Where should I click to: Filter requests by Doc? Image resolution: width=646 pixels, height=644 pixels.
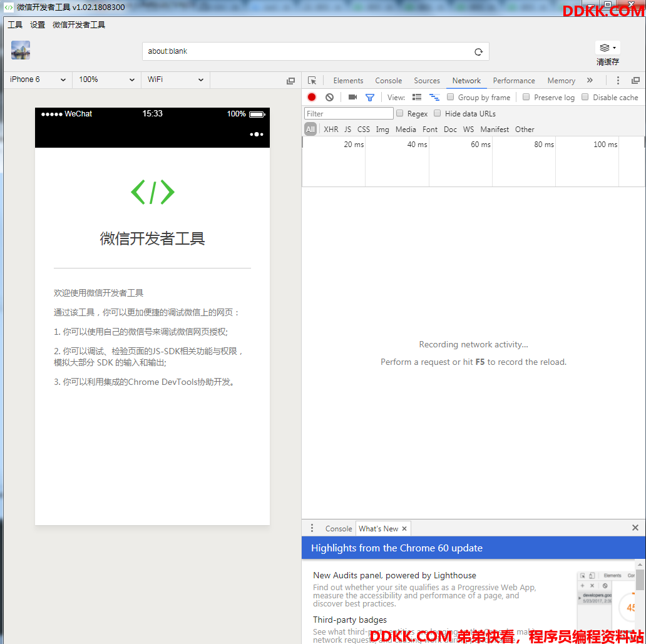pos(450,130)
